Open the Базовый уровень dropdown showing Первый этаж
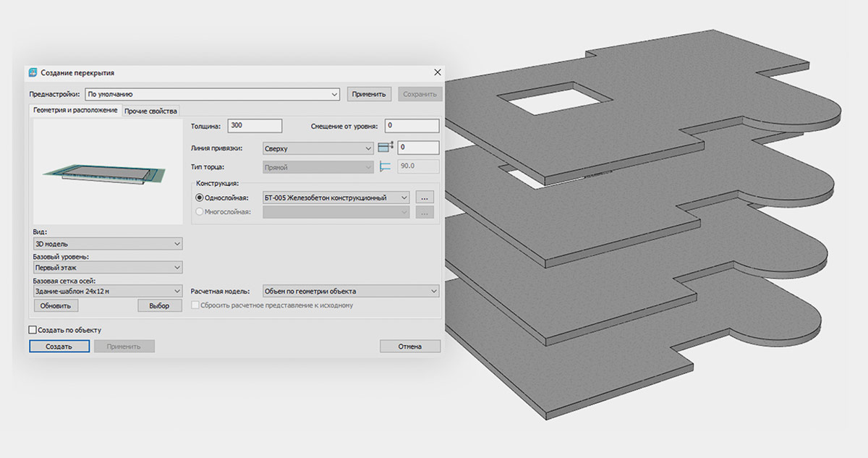Image resolution: width=868 pixels, height=458 pixels. (108, 268)
